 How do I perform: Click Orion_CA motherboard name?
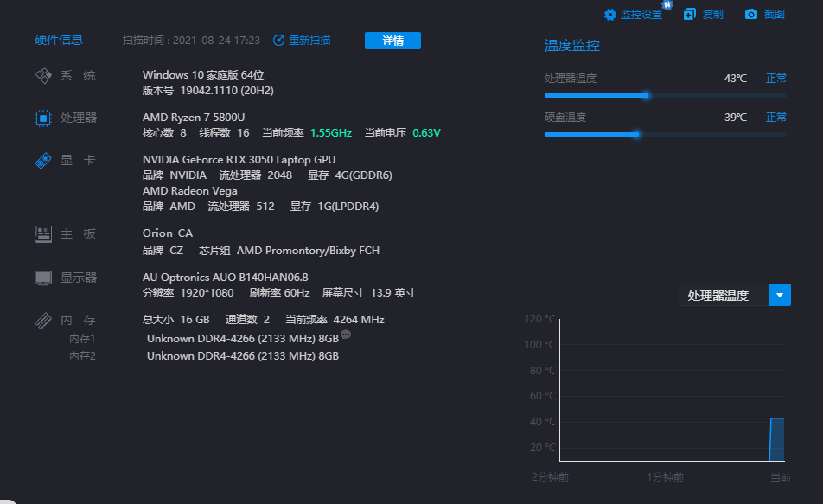click(168, 233)
